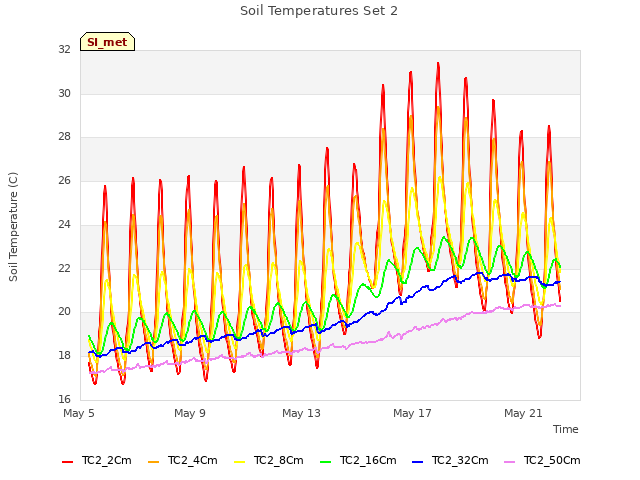This screenshot has height=480, width=640.
Task: Select the TC2_2Cm legend label
Action: 107,460
